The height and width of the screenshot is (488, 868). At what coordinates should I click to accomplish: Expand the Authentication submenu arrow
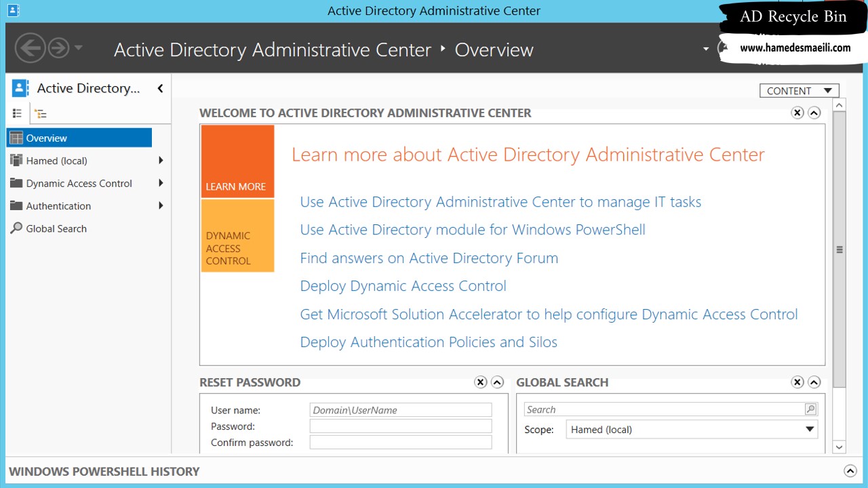pyautogui.click(x=161, y=205)
